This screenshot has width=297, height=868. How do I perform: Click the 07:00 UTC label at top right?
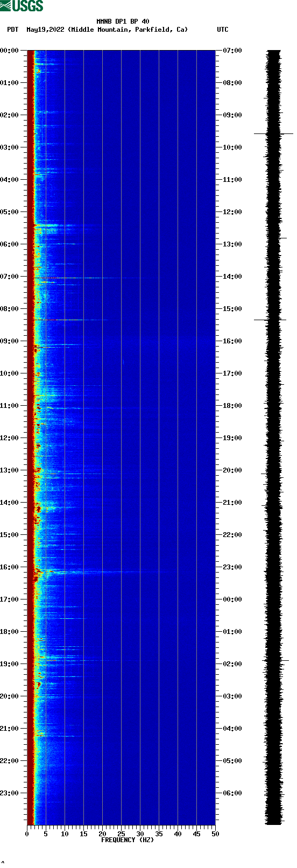click(232, 51)
